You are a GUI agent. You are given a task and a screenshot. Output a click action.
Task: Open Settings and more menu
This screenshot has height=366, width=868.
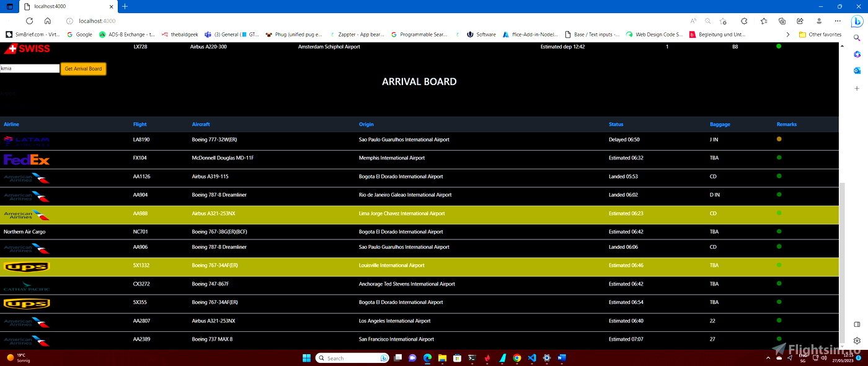pos(837,20)
